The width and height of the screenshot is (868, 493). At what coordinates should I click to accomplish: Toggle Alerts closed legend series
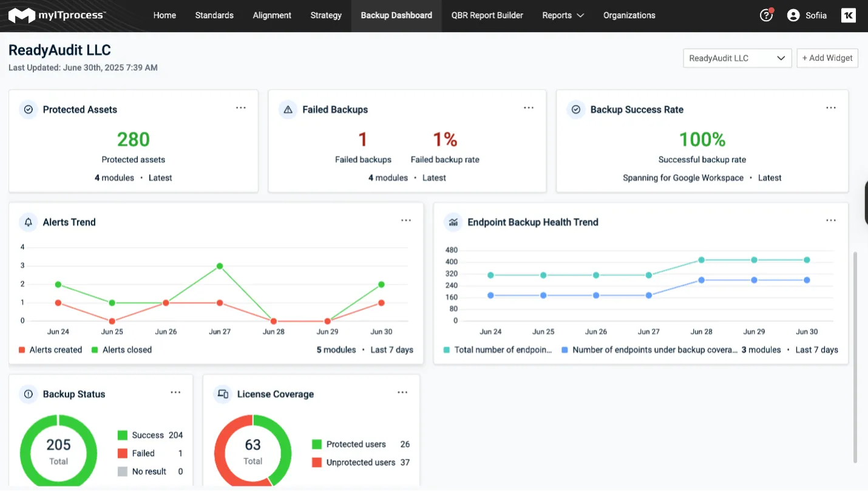(121, 350)
